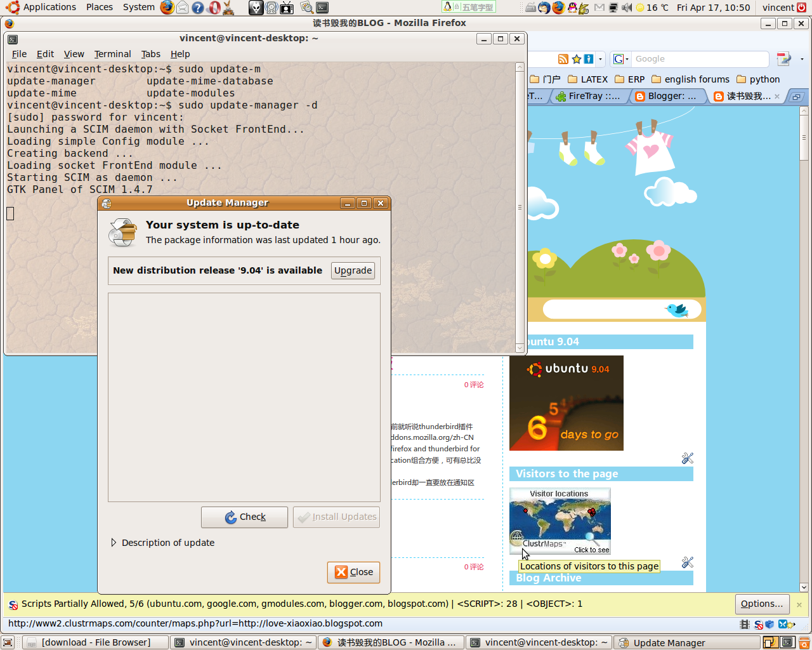The height and width of the screenshot is (650, 812).
Task: Open the terminal View menu
Action: (74, 54)
